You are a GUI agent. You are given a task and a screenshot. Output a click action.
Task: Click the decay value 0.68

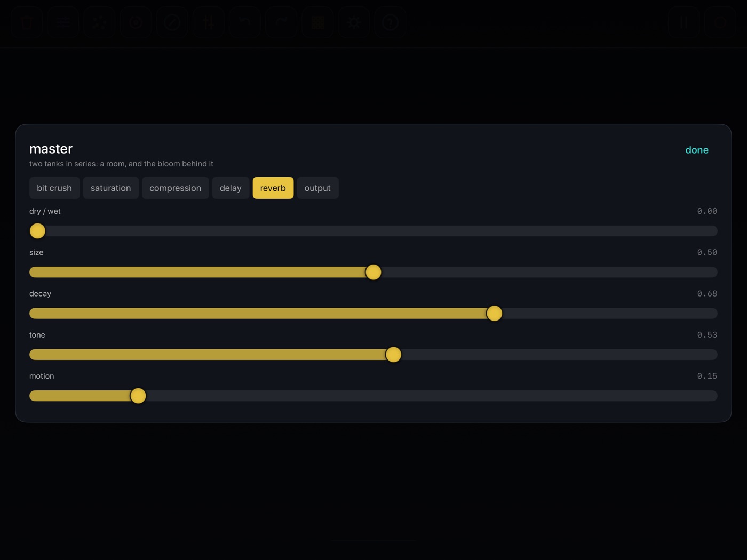(707, 293)
